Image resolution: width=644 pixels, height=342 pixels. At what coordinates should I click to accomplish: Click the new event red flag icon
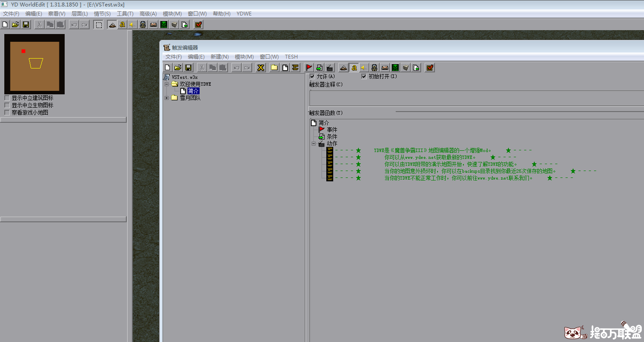pos(309,68)
